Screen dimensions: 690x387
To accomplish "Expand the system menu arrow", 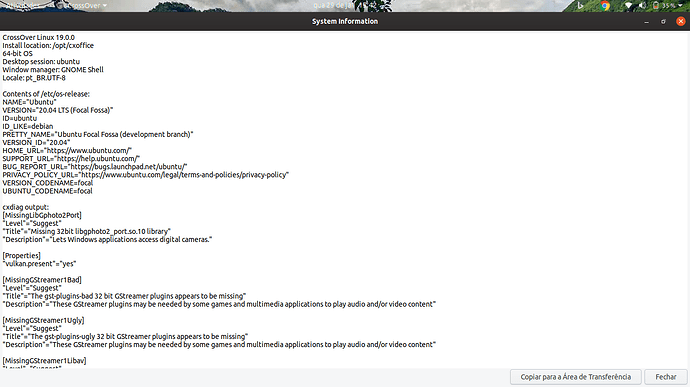I will pyautogui.click(x=681, y=6).
